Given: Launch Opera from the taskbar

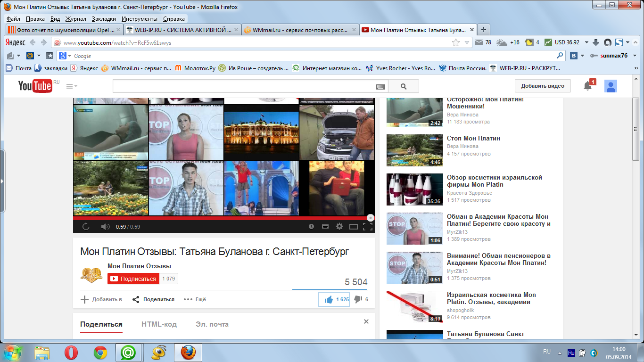Looking at the screenshot, I should coord(71,353).
